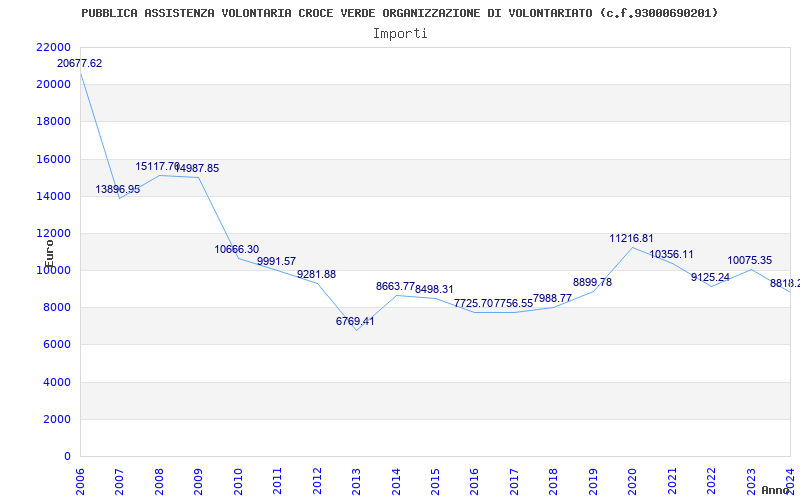Select the 7756.55 data label
The height and width of the screenshot is (500, 800).
pyautogui.click(x=514, y=303)
